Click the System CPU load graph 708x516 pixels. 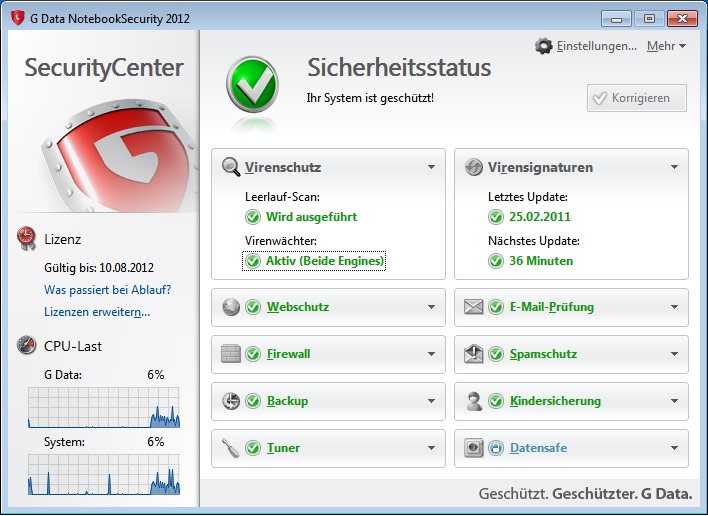click(x=104, y=474)
